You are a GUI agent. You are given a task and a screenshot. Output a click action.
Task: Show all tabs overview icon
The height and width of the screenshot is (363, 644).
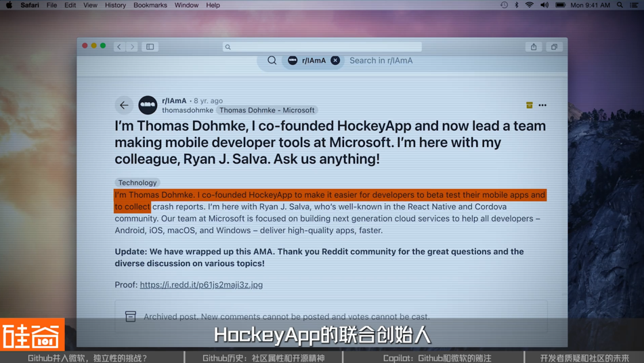click(554, 47)
